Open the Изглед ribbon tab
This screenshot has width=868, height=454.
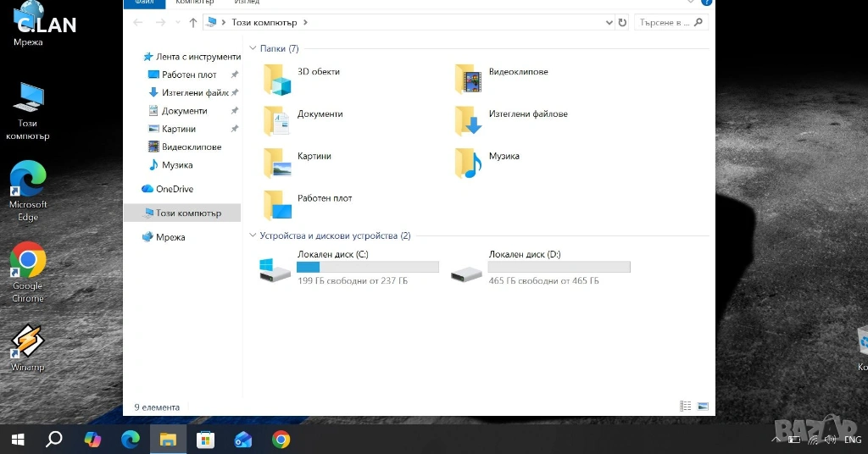coord(247,3)
